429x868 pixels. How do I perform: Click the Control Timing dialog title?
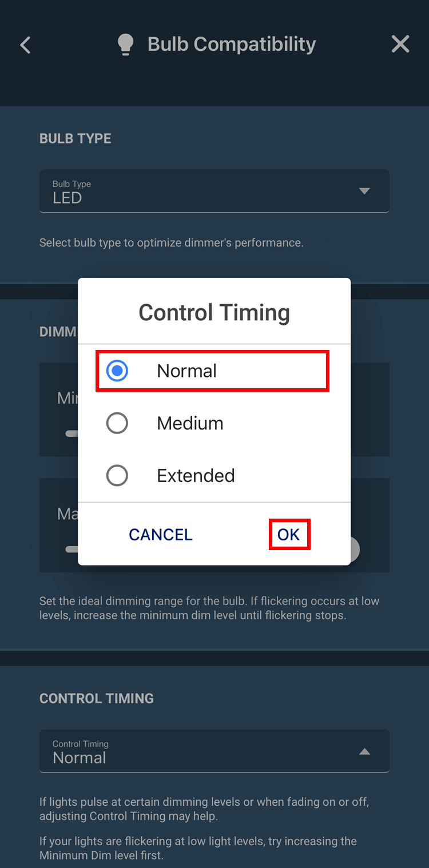point(214,313)
